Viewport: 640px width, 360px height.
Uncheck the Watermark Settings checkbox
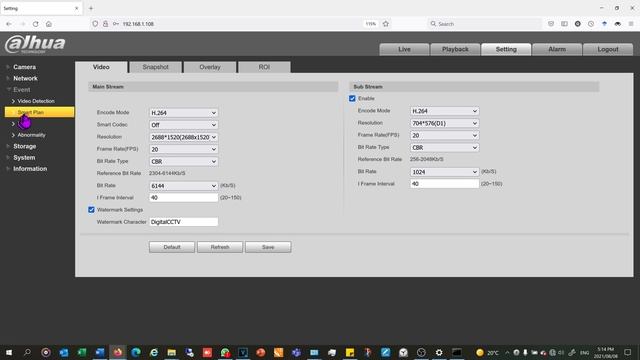click(x=91, y=210)
